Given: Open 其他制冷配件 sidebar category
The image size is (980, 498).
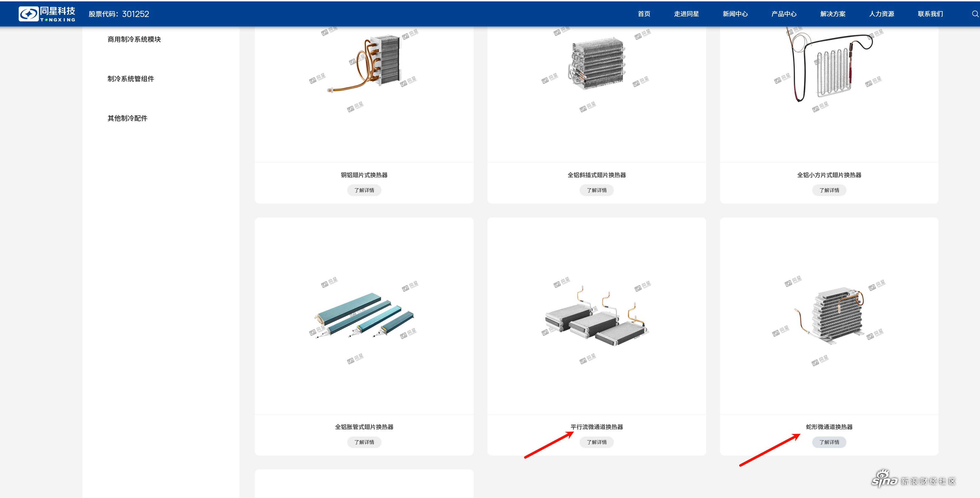Looking at the screenshot, I should [127, 118].
